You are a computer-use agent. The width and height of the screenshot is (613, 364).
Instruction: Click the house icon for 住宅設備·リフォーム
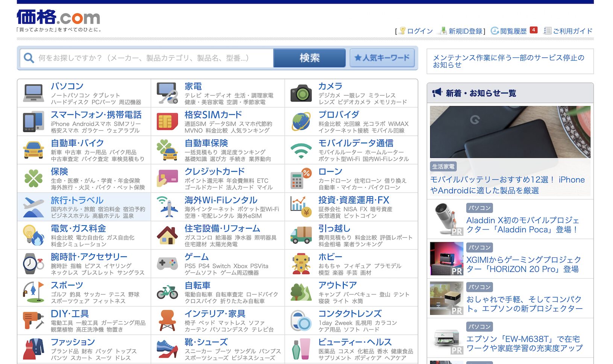[x=167, y=235]
